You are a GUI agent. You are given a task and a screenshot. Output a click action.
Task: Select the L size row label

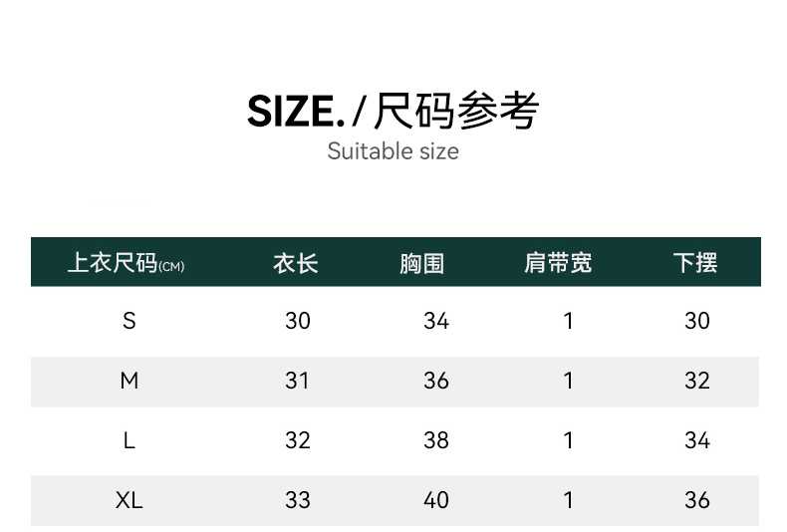coord(129,440)
